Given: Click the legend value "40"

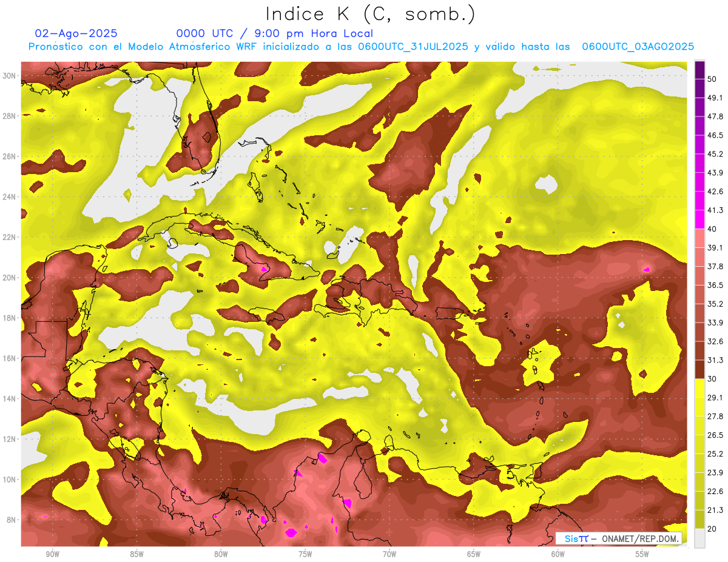Looking at the screenshot, I should pos(712,229).
